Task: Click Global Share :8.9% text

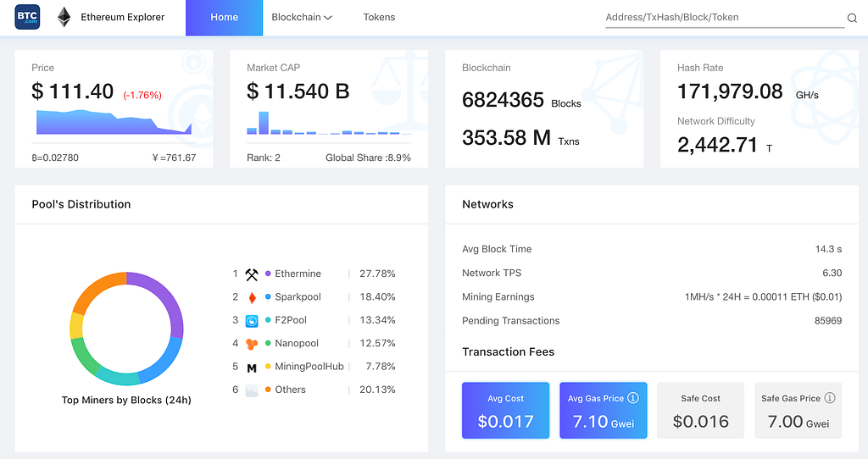Action: 368,158
